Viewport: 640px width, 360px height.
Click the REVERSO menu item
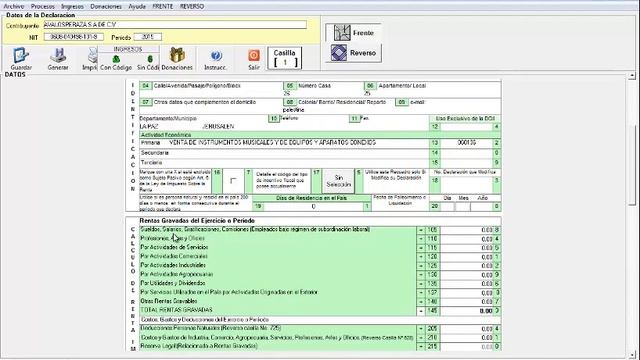[x=192, y=7]
